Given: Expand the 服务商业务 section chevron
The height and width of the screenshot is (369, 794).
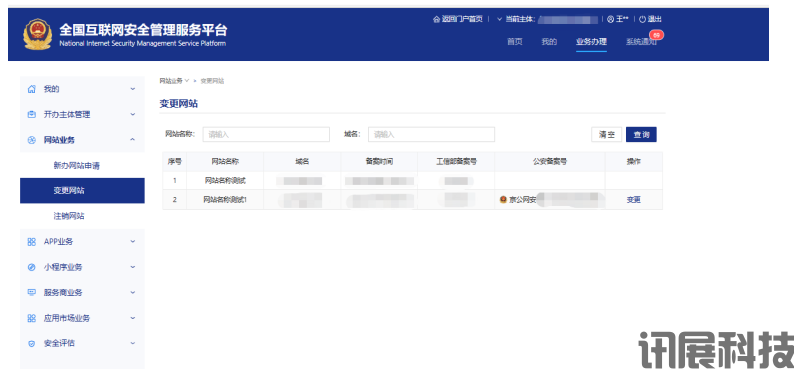Looking at the screenshot, I should click(133, 292).
